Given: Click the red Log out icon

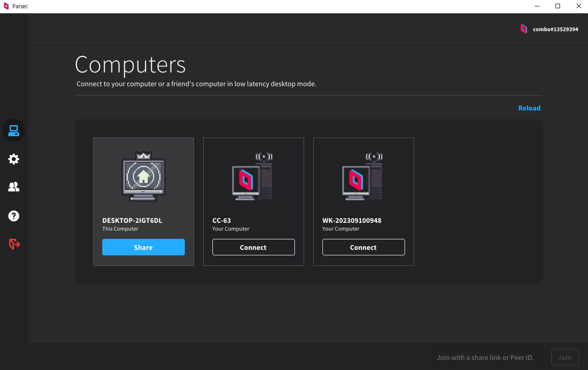Looking at the screenshot, I should (x=14, y=244).
